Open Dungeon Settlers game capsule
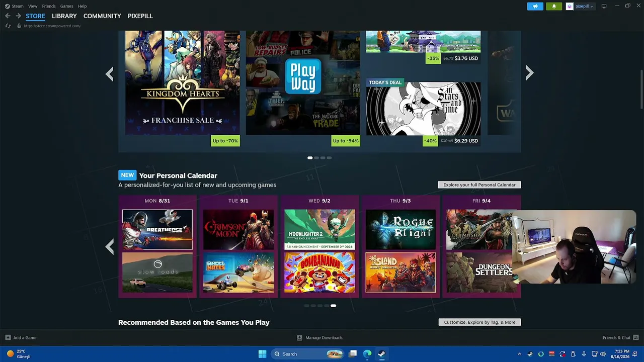The image size is (644, 362). coord(479,273)
